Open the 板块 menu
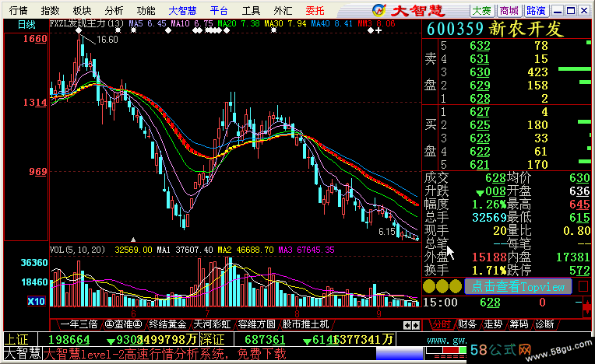 [x=82, y=11]
